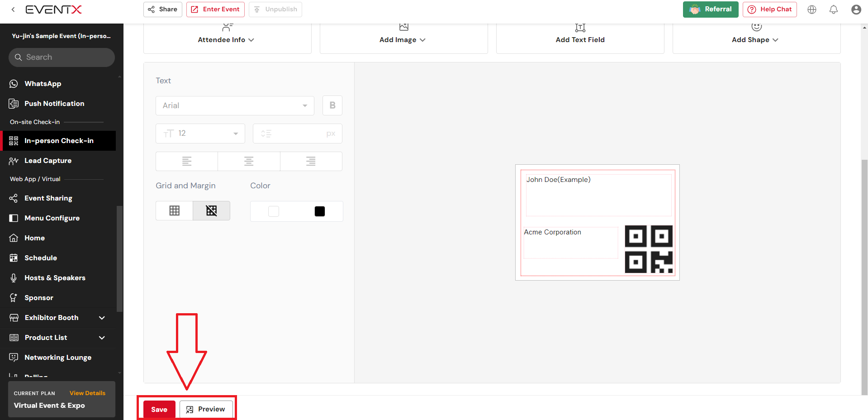Pick the white color swatch
The image size is (868, 420).
point(274,211)
